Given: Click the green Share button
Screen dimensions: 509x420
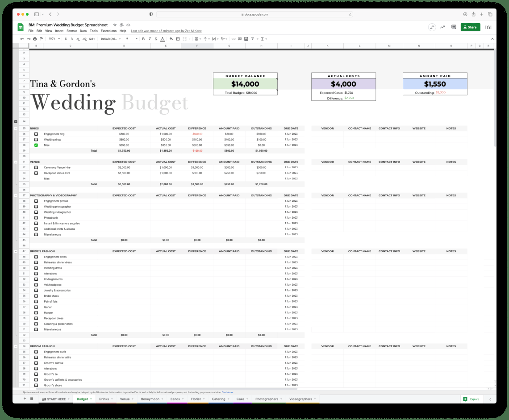Looking at the screenshot, I should pyautogui.click(x=470, y=27).
